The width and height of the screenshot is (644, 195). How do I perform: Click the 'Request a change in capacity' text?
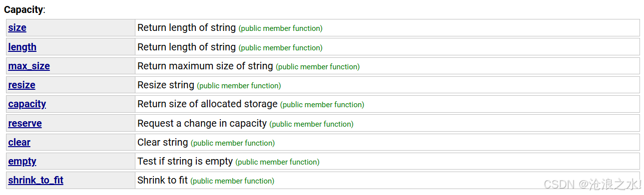pyautogui.click(x=202, y=123)
